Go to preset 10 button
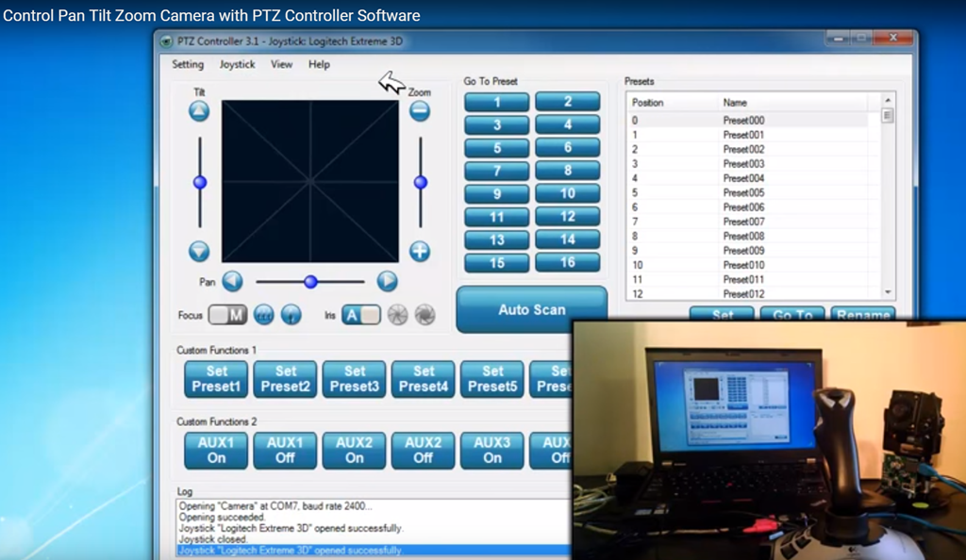Screen dimensions: 966x560 (567, 194)
